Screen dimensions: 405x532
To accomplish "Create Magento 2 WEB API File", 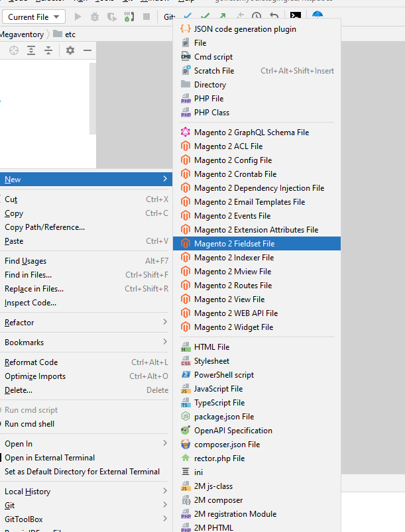I will coord(257,313).
